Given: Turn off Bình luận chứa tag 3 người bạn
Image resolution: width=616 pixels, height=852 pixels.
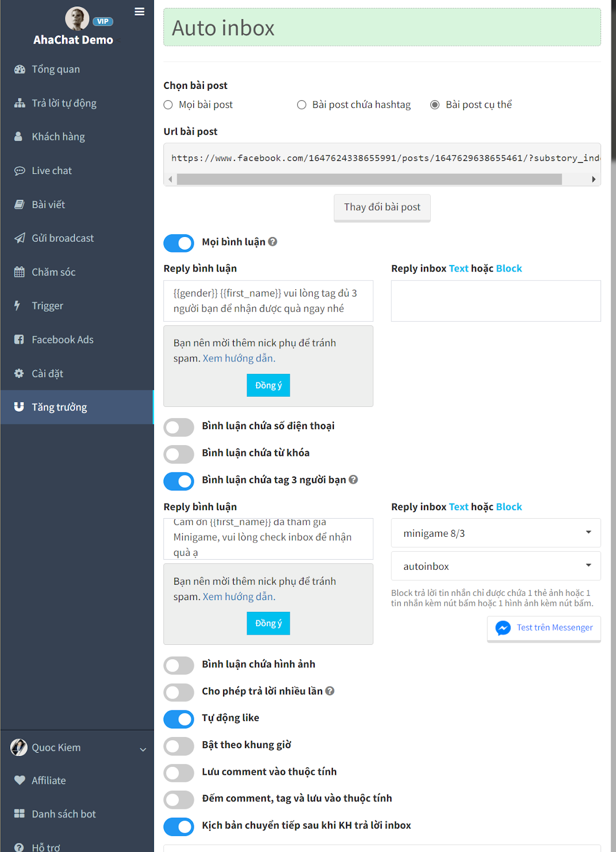Looking at the screenshot, I should click(x=179, y=481).
